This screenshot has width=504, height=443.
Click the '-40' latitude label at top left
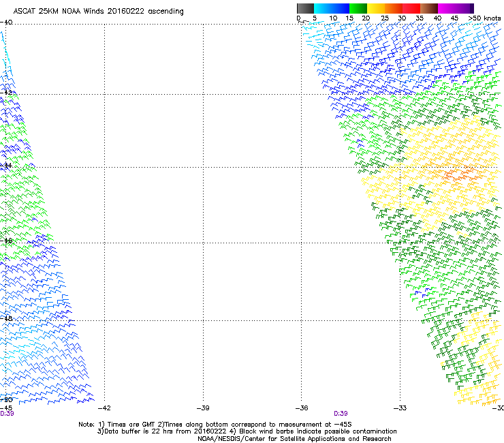coord(6,22)
